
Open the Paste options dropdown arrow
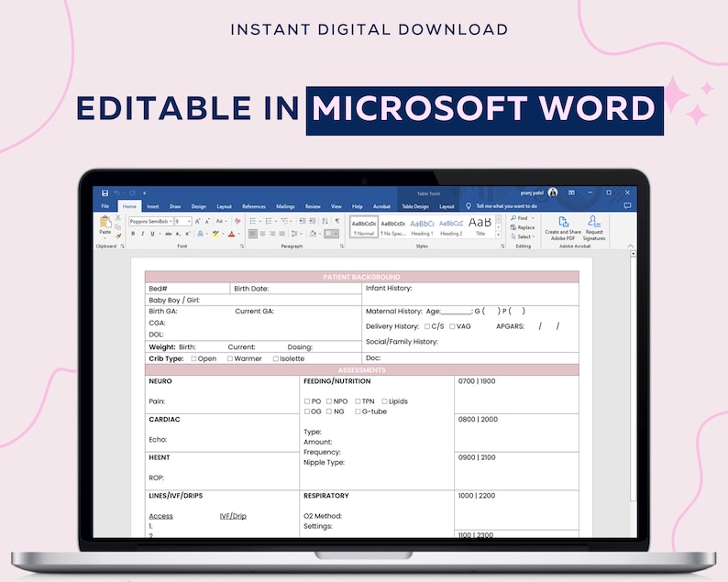[x=105, y=238]
